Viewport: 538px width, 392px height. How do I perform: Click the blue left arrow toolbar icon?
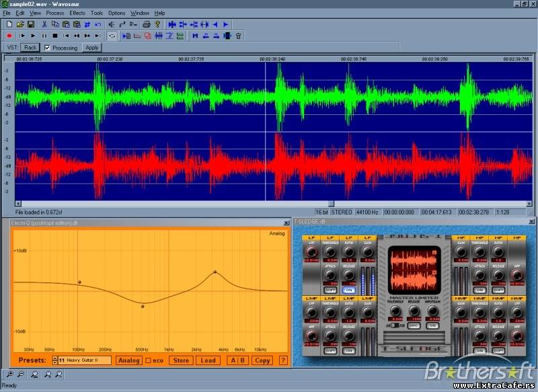(x=215, y=24)
